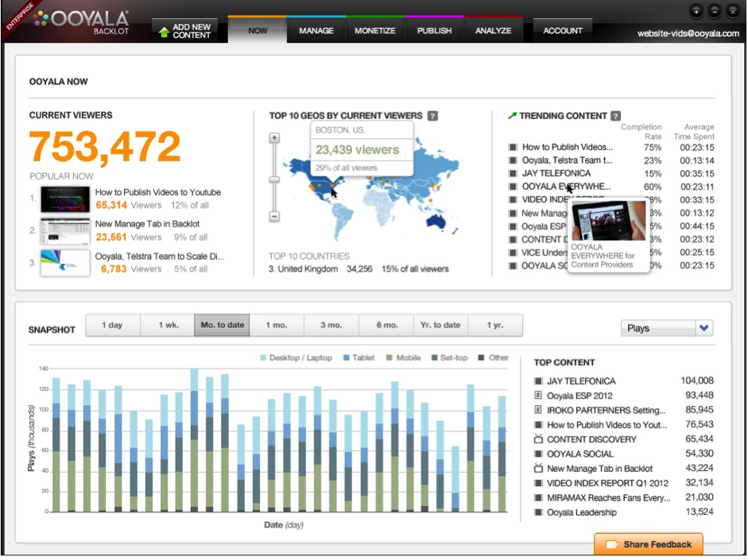Click document icon beside Ooyala ESP 2012

(538, 395)
